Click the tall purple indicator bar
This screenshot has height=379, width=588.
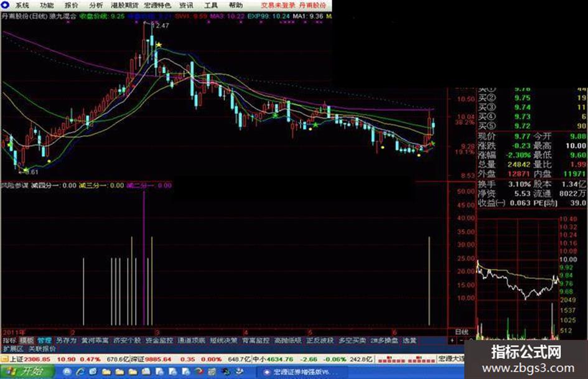[144, 258]
